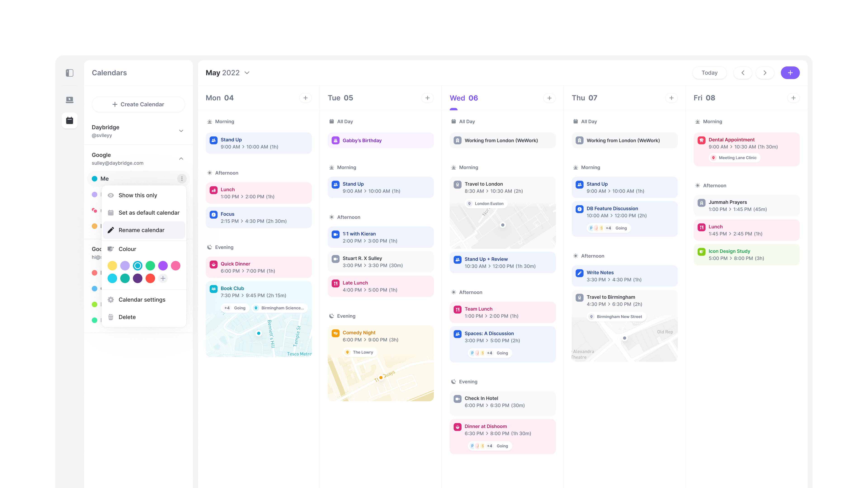Open the Check In Hotel event
Image resolution: width=868 pixels, height=488 pixels.
click(502, 403)
